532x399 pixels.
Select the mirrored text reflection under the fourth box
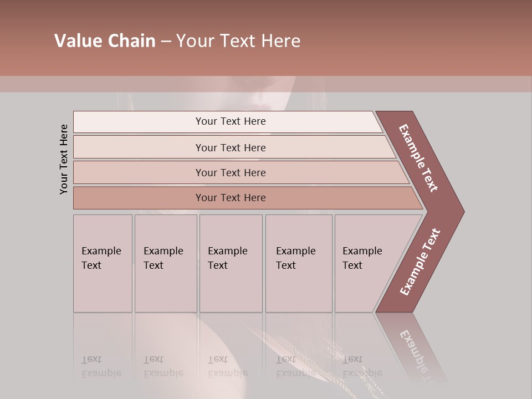click(x=296, y=366)
